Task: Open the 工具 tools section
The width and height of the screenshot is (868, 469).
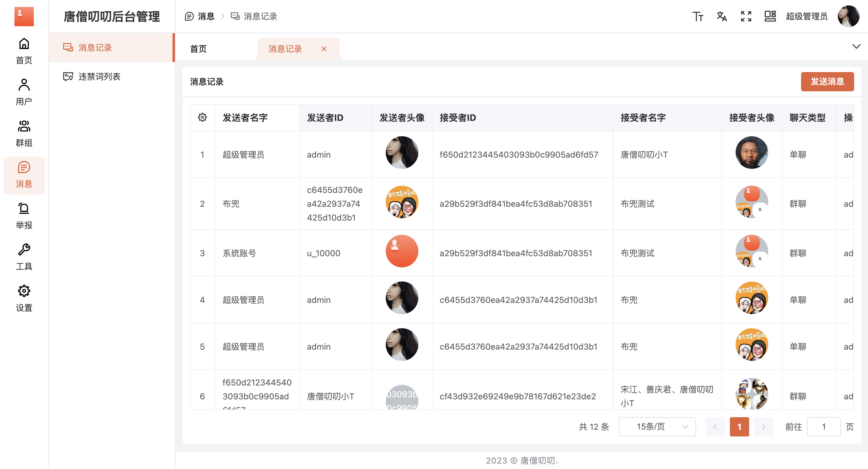Action: pos(24,257)
